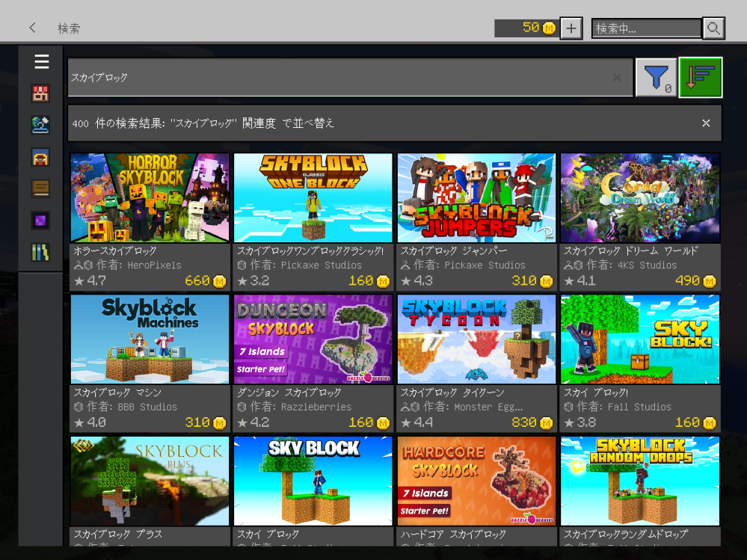Open the green sort order button

click(701, 77)
